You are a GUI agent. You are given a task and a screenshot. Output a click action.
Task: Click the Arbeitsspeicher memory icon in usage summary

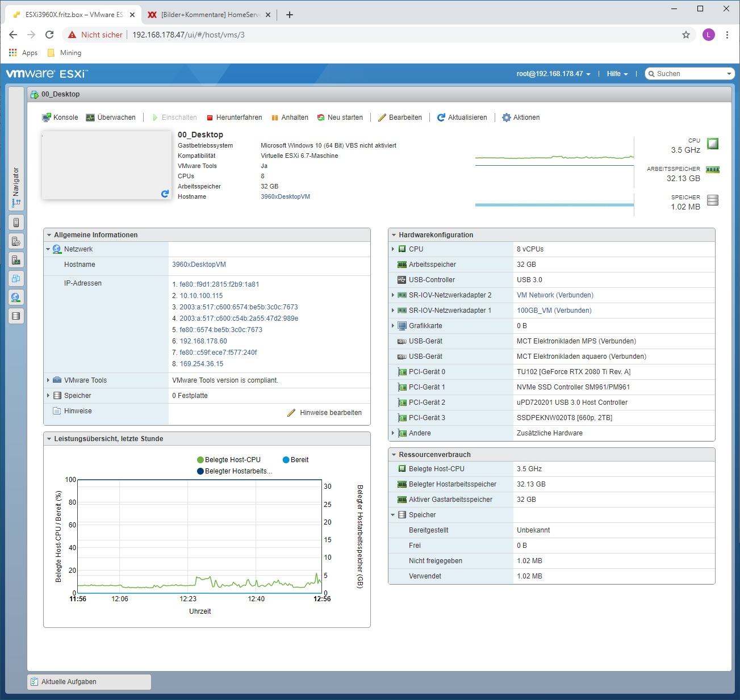(x=713, y=169)
